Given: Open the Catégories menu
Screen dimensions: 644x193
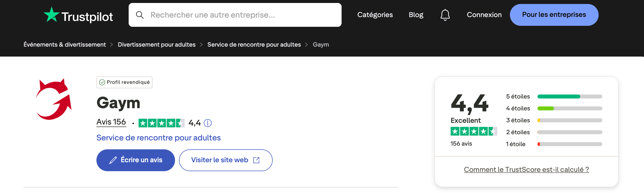Looking at the screenshot, I should pos(375,15).
